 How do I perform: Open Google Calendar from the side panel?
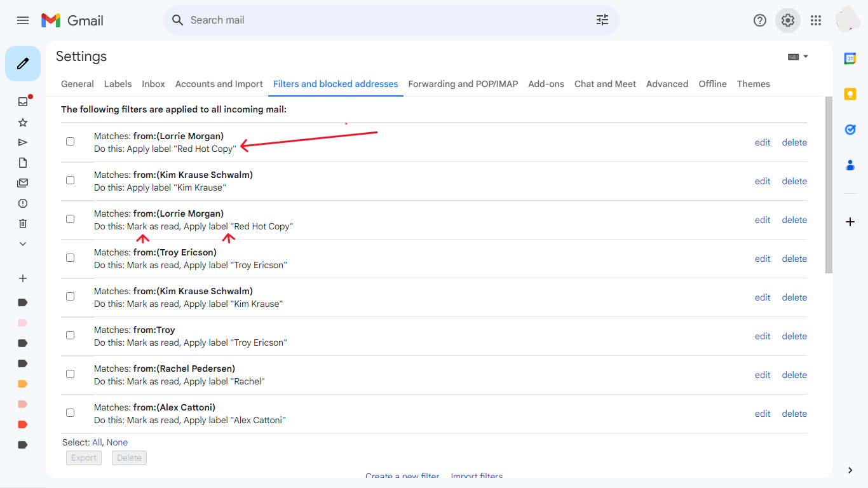tap(850, 58)
